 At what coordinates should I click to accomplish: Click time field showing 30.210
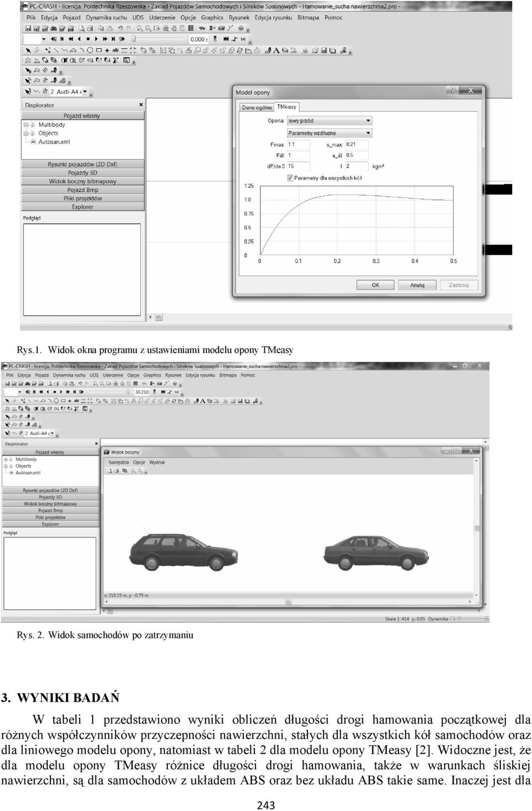click(142, 391)
